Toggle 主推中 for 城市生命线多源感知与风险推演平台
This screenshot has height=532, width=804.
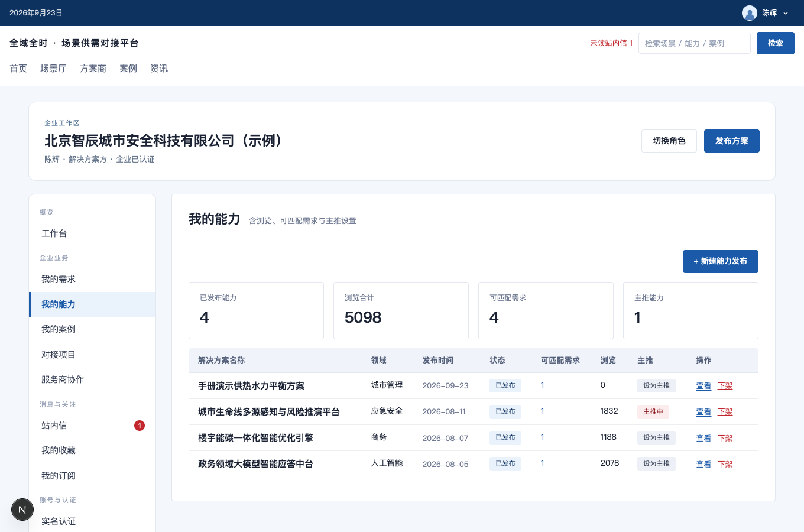tap(653, 411)
